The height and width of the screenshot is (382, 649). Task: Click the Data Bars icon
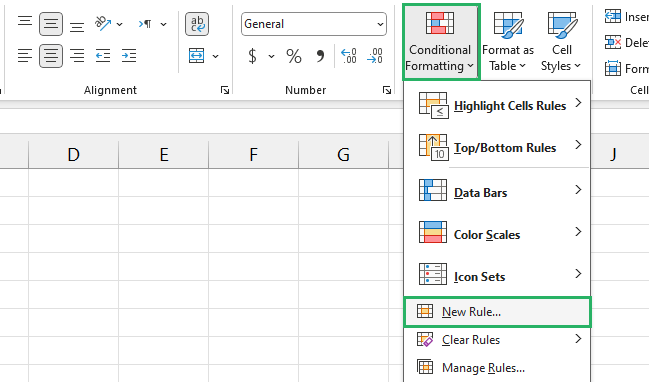click(x=433, y=190)
